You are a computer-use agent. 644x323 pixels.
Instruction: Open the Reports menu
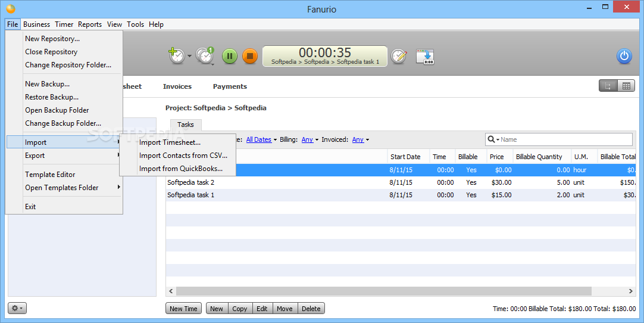click(89, 24)
